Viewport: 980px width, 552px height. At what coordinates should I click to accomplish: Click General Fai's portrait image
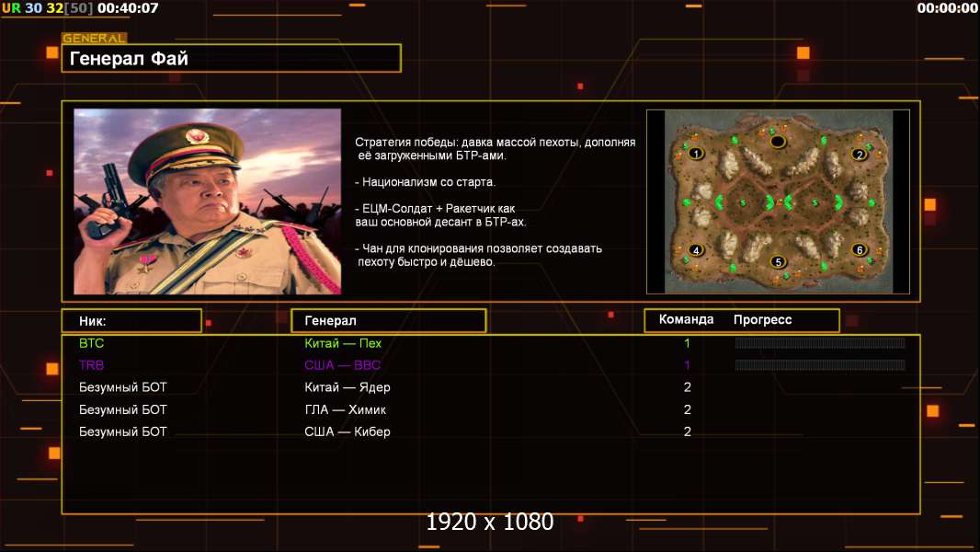[208, 201]
